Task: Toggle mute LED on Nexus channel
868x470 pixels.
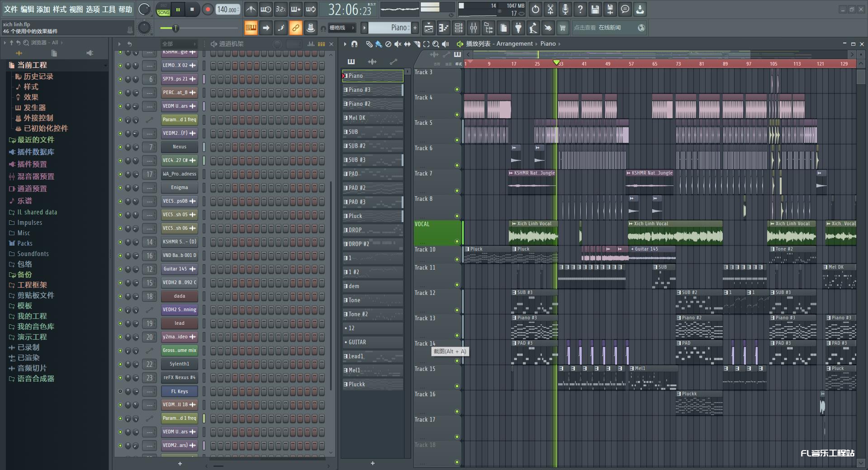Action: point(120,147)
